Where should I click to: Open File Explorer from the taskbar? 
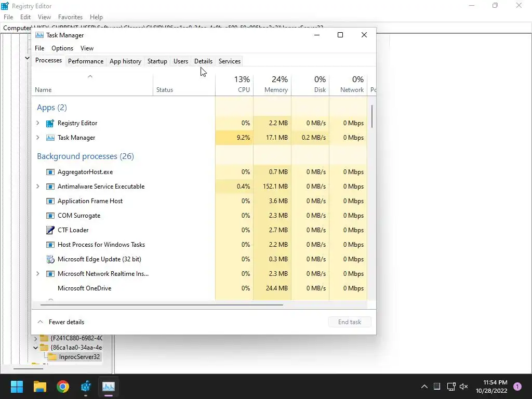coord(39,387)
